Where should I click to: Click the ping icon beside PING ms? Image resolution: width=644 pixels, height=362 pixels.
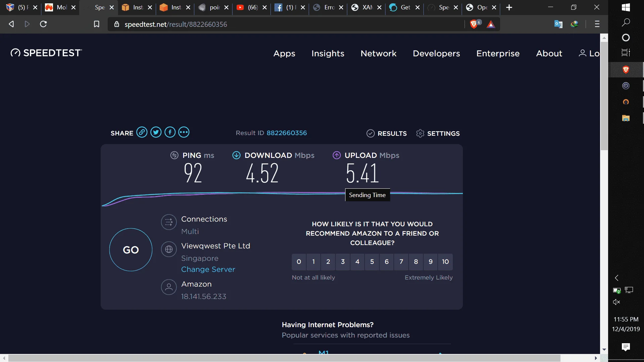pos(174,155)
